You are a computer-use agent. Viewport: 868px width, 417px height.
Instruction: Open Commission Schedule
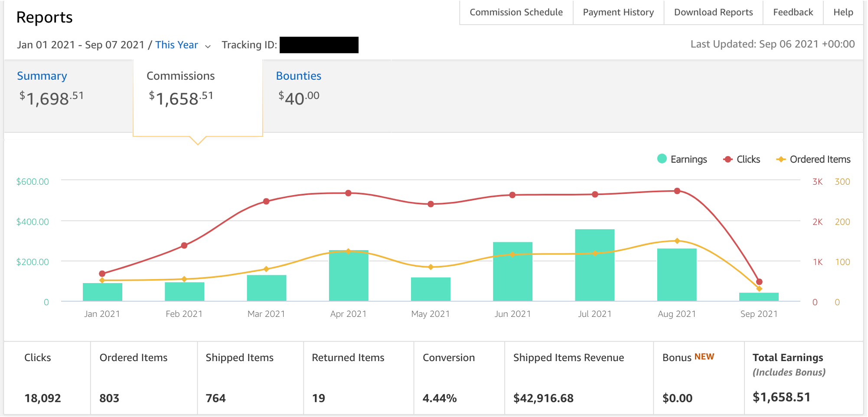point(516,12)
